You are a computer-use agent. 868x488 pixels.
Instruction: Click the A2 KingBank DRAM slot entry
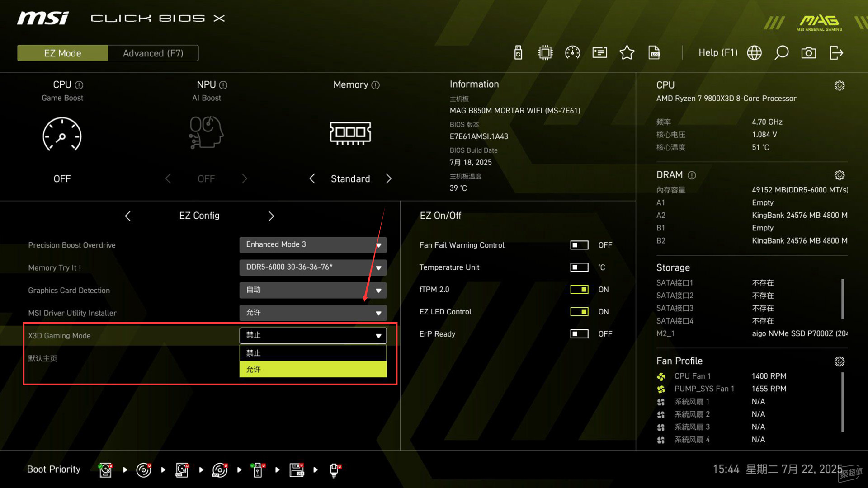[x=752, y=215]
